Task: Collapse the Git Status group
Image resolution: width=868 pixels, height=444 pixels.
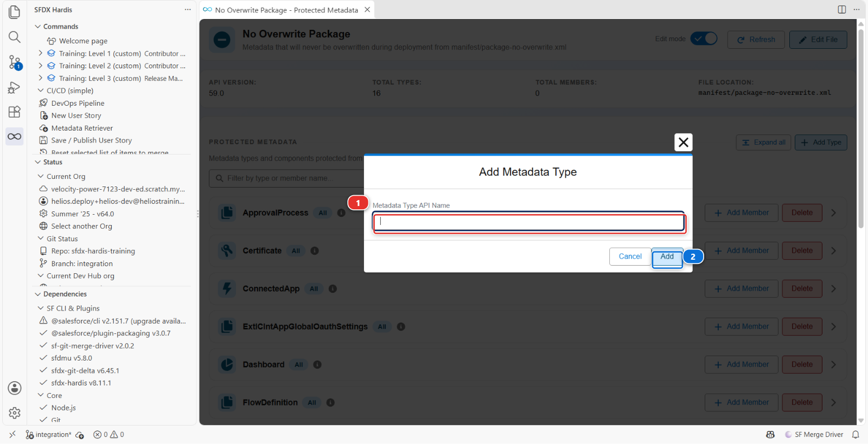Action: tap(41, 239)
